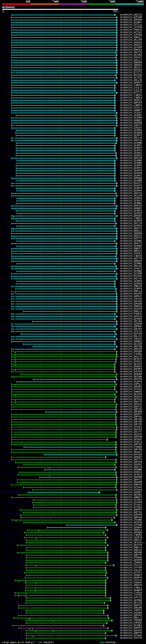Select hit label UniRef100_C0LEJ7
The width and height of the screenshot is (146, 644).
131,88
